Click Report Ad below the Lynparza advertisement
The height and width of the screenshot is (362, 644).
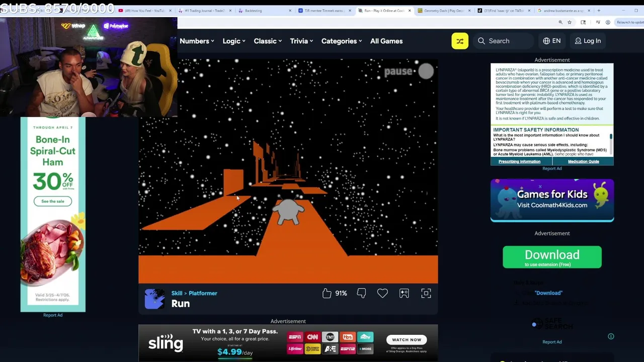(552, 168)
